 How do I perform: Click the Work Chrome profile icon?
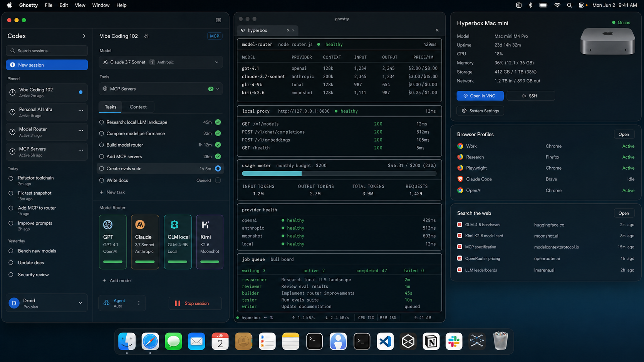(x=460, y=146)
